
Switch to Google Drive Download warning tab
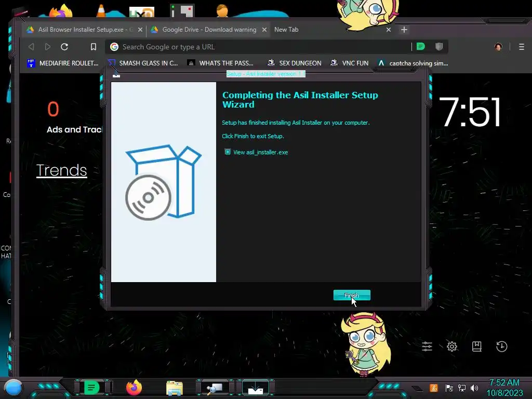point(209,30)
